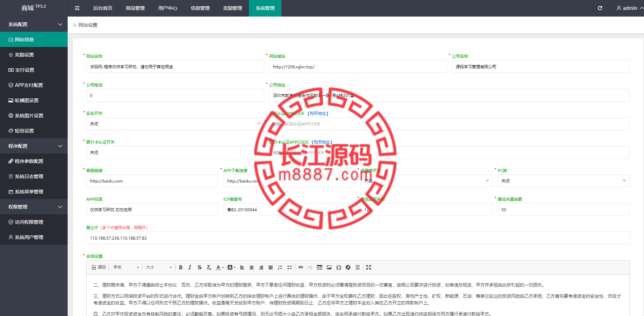This screenshot has width=644, height=316.
Task: Open 商品管理 top menu
Action: (x=135, y=8)
